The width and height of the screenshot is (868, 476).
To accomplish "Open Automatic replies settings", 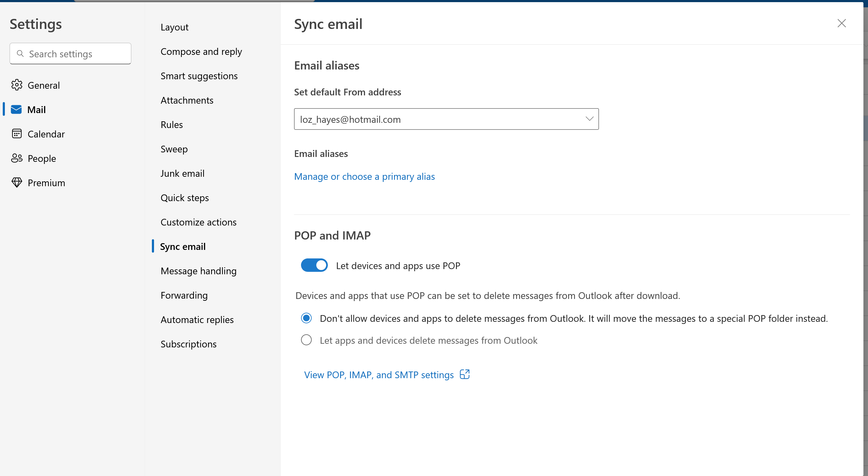I will tap(197, 319).
